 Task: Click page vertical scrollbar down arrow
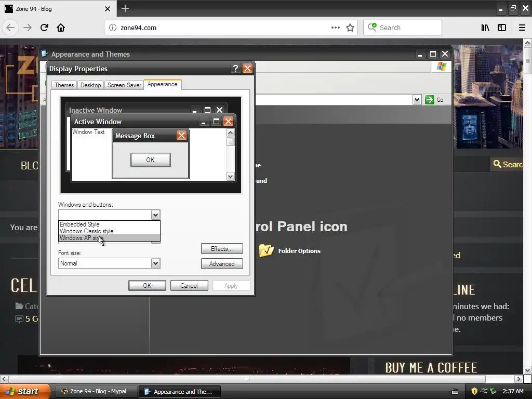tap(527, 370)
